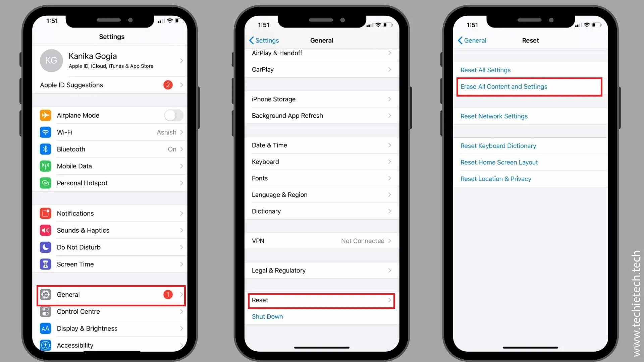Click Erase All Content and Settings
This screenshot has width=644, height=362.
529,86
